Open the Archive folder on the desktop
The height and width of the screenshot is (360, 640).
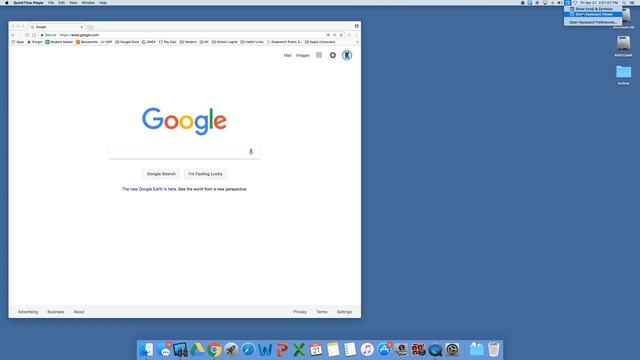click(x=623, y=75)
